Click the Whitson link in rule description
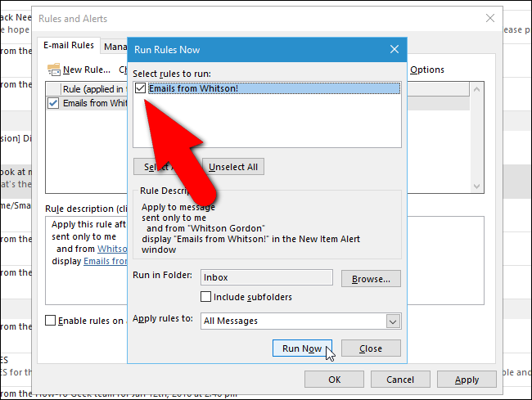Viewport: 532px width, 400px height. tap(112, 249)
